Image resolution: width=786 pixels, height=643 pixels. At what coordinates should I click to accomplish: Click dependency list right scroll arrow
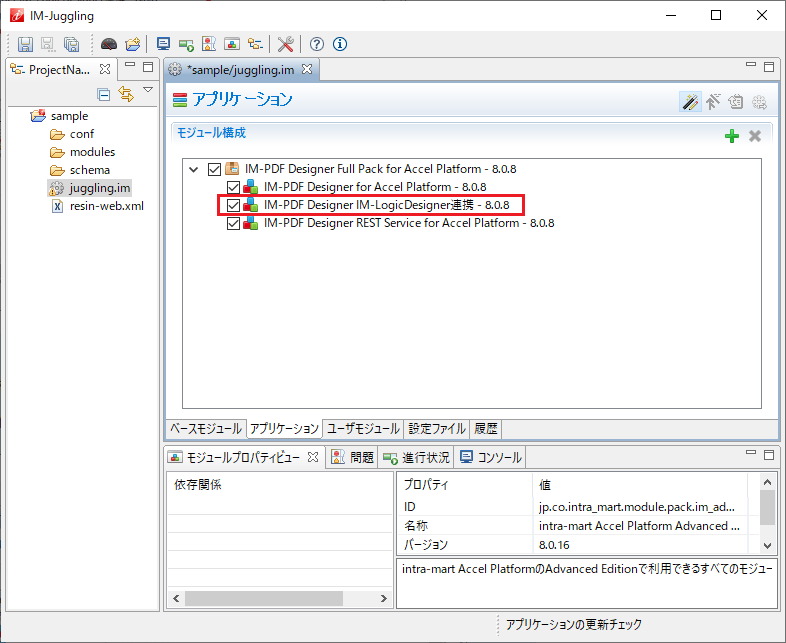383,598
